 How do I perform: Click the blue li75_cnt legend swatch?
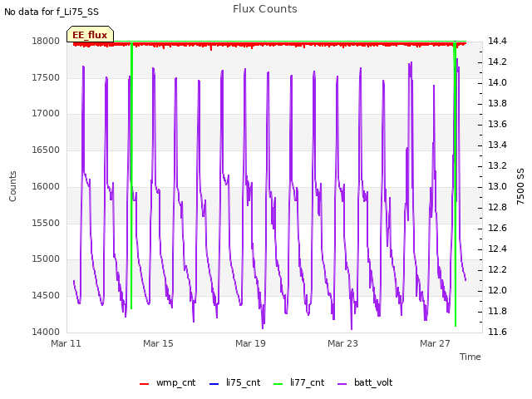(214, 384)
